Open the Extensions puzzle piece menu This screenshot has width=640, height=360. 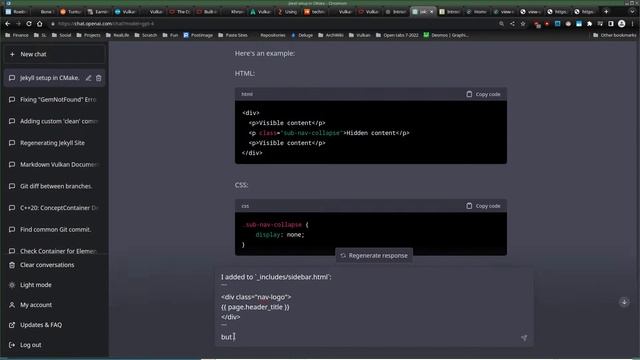(589, 24)
